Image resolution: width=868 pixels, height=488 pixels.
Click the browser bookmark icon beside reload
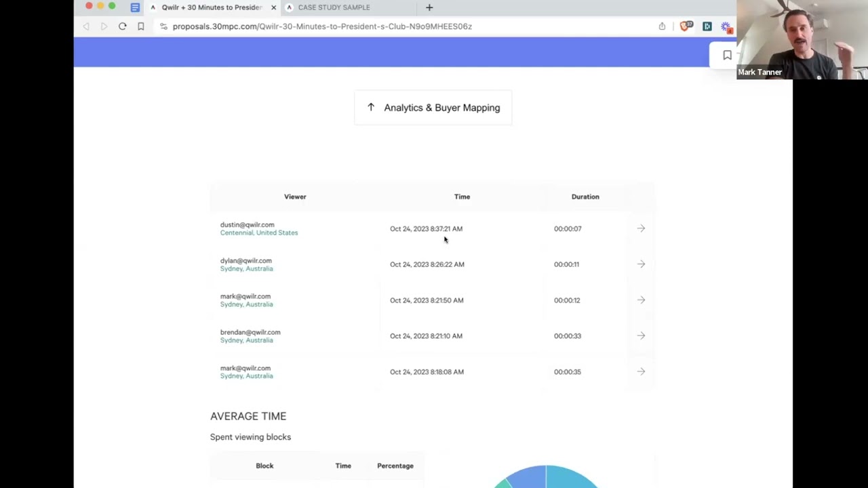(x=140, y=26)
